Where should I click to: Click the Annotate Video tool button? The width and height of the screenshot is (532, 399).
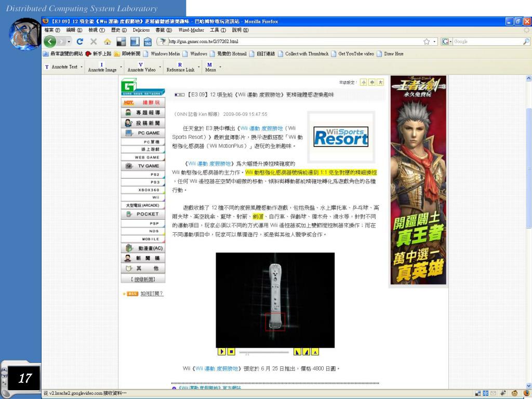(141, 67)
